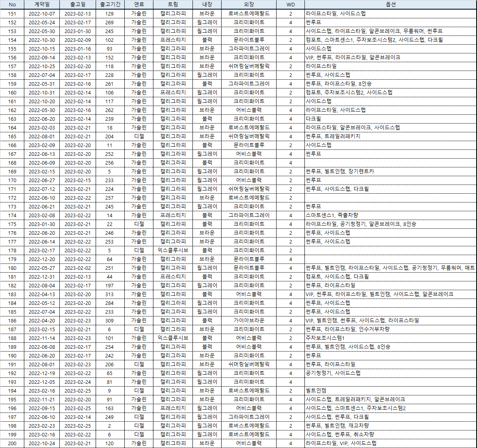Select the 블랙 interior cell in row 189
Image resolution: width=477 pixels, height=448 pixels.
coord(207,347)
